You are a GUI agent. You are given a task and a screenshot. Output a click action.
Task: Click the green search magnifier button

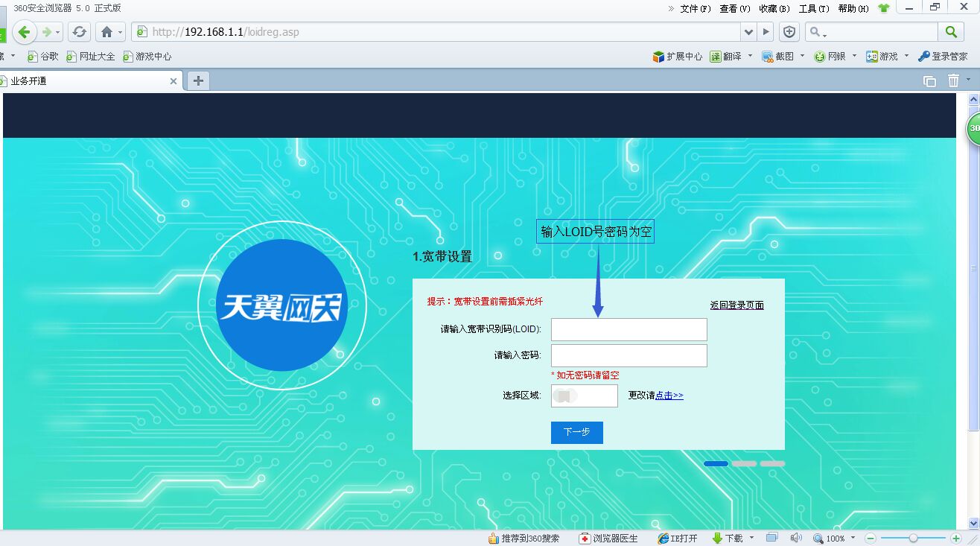(x=951, y=32)
